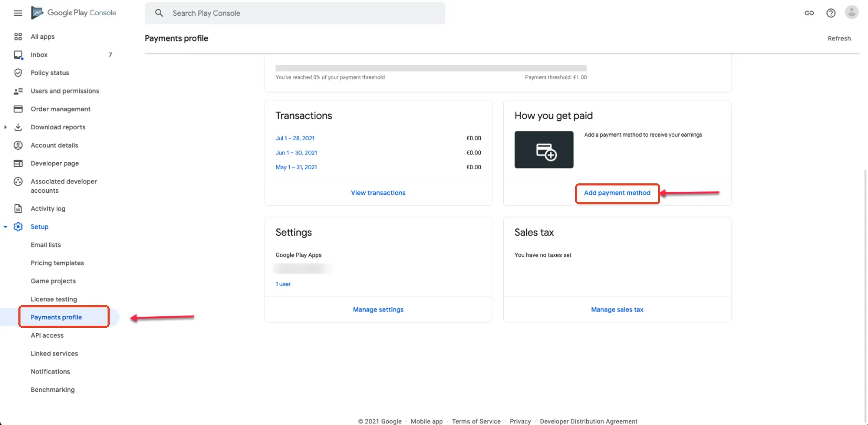Viewport: 868px width, 425px height.
Task: Click the Setup gear icon
Action: coord(18,227)
